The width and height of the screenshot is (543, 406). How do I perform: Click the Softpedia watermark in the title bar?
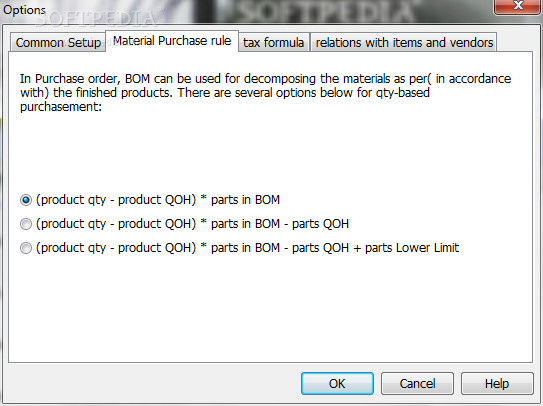pyautogui.click(x=327, y=11)
